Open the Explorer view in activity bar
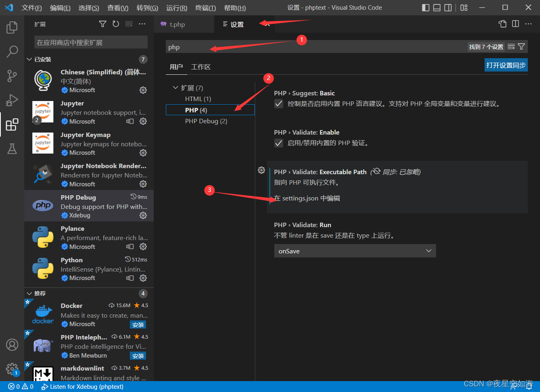Viewport: 540px width, 392px height. pos(12,27)
